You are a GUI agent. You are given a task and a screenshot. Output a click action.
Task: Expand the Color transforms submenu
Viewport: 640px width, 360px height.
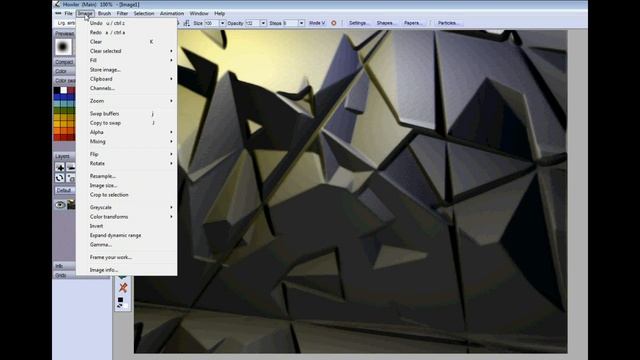click(127, 217)
